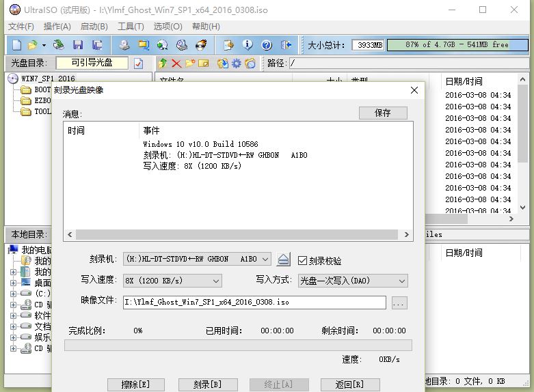The width and height of the screenshot is (534, 392).
Task: Click the New image toolbar icon
Action: 16,45
